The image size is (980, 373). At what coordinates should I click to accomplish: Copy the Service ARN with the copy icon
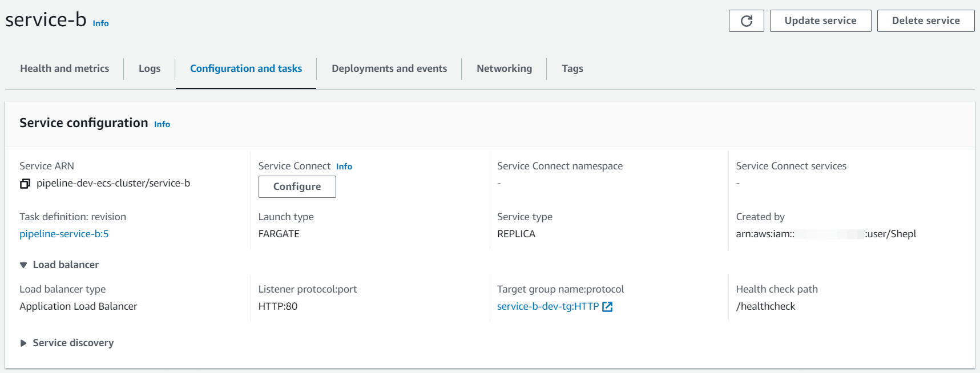point(25,184)
